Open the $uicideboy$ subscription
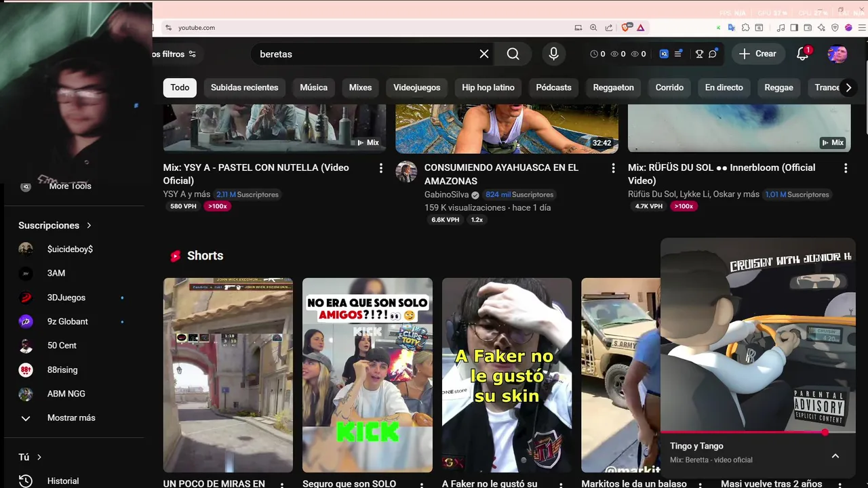Screen dimensions: 868x488 (70, 249)
